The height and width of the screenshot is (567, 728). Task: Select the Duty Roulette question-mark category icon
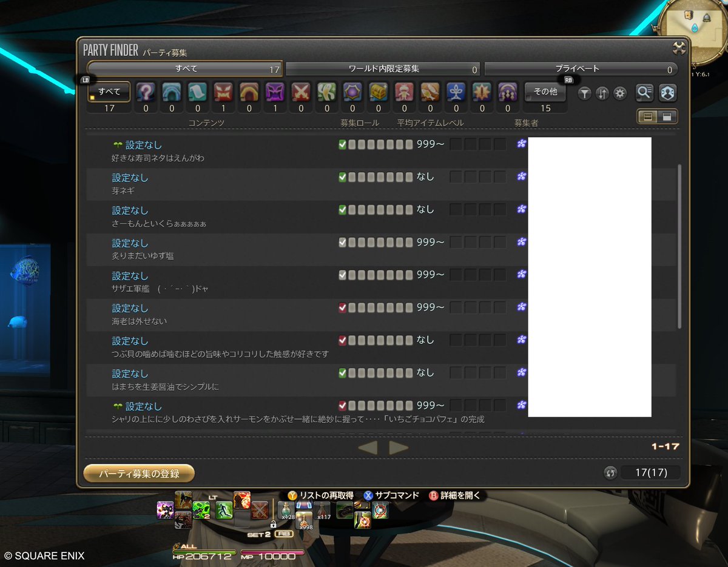click(146, 92)
